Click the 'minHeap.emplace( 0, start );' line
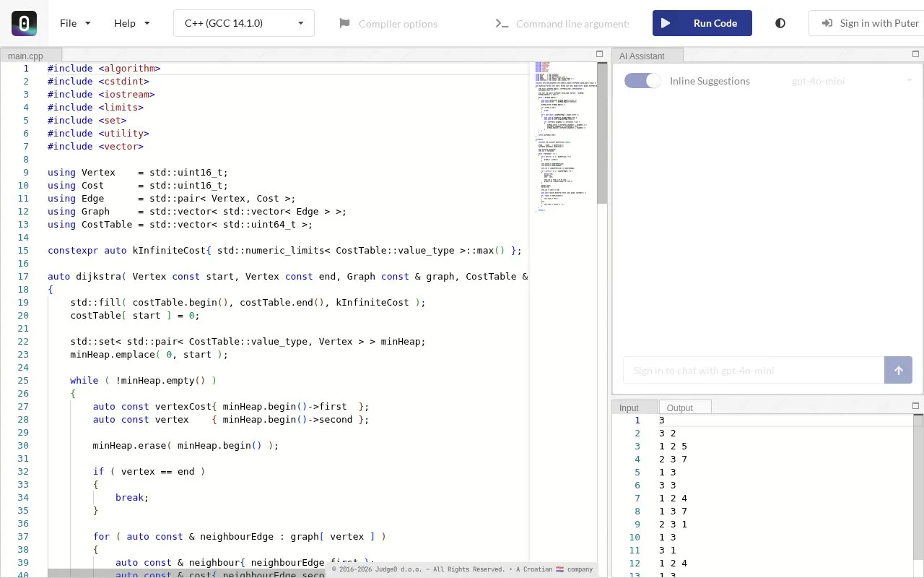The width and height of the screenshot is (924, 578). [x=149, y=355]
